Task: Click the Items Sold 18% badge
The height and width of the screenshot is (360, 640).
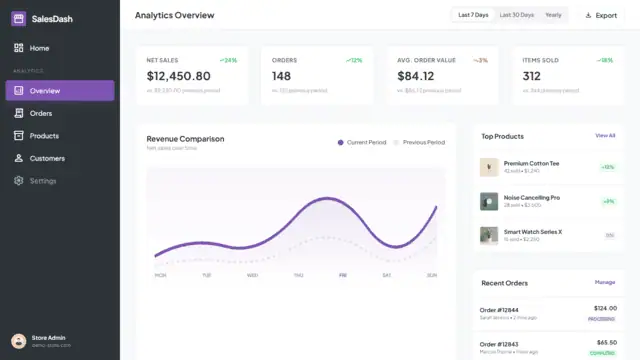Action: tap(604, 60)
